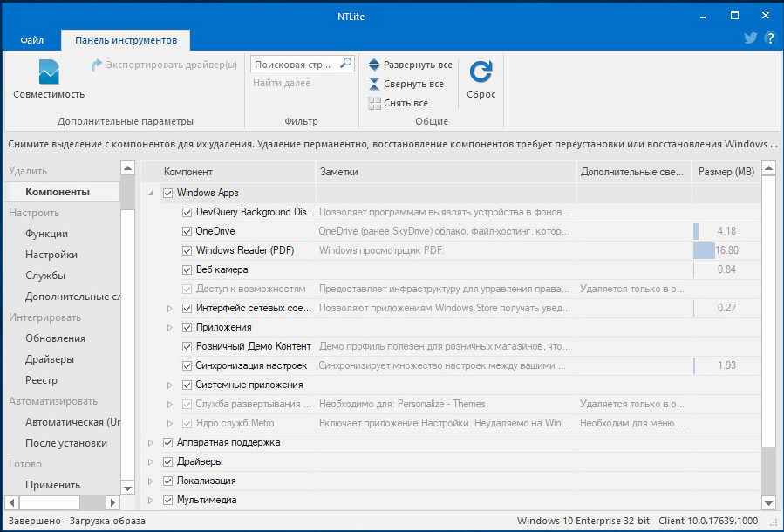Open the help question mark icon
Viewport: 784px width, 532px height.
click(x=770, y=38)
